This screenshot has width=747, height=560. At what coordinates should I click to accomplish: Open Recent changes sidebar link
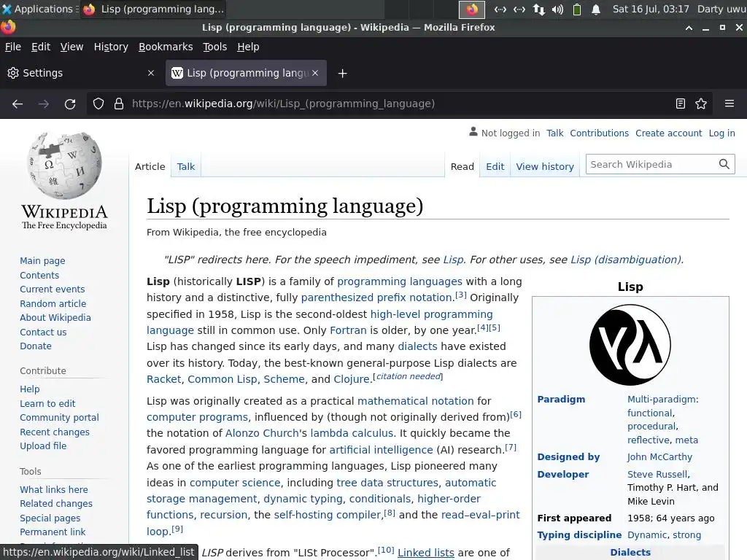[x=55, y=432]
